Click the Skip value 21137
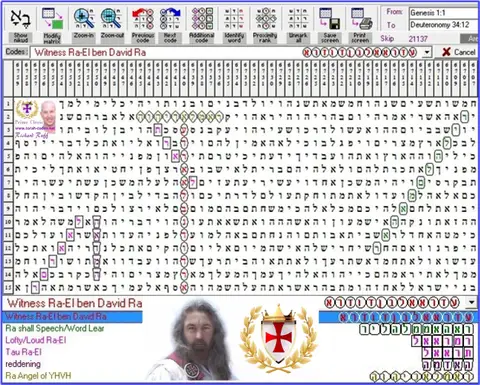 coord(418,39)
